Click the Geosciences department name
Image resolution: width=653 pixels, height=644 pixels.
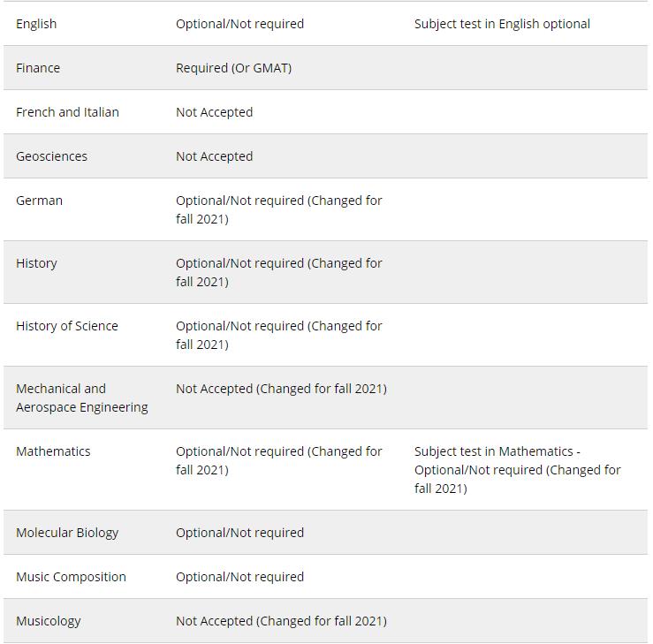(x=51, y=156)
